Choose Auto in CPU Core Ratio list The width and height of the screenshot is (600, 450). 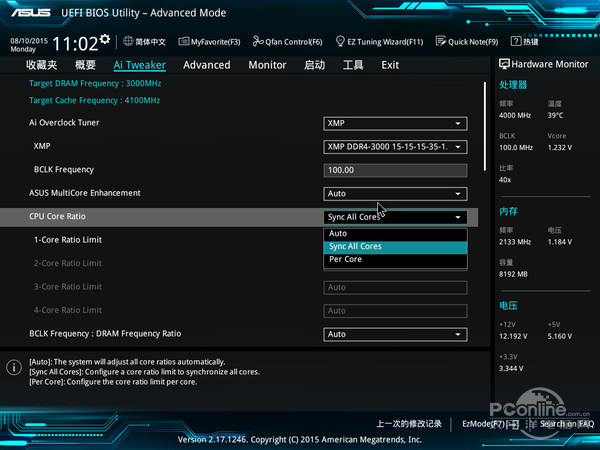coord(395,233)
